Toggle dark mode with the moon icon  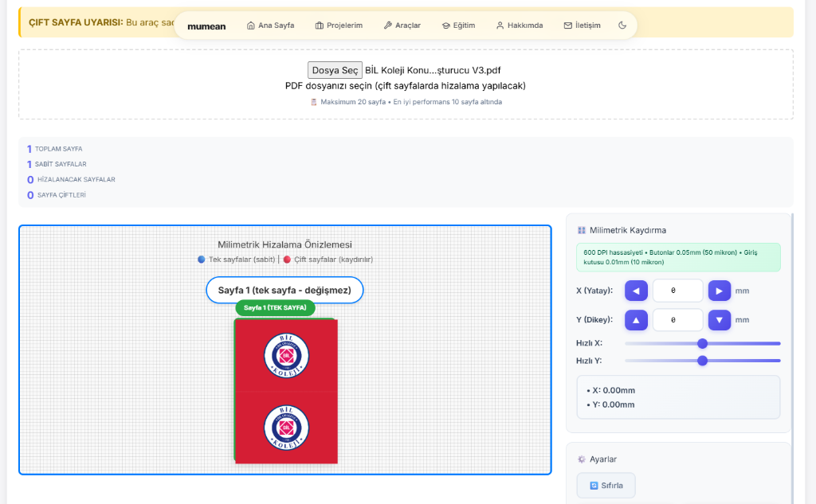click(x=622, y=25)
